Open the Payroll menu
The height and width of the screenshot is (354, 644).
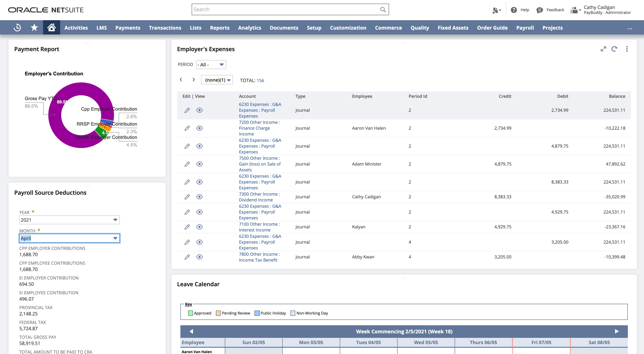click(x=525, y=28)
